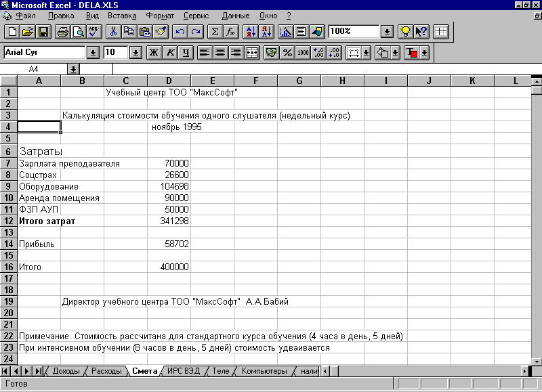542x392 pixels.
Task: Click the New workbook icon
Action: tap(12, 32)
